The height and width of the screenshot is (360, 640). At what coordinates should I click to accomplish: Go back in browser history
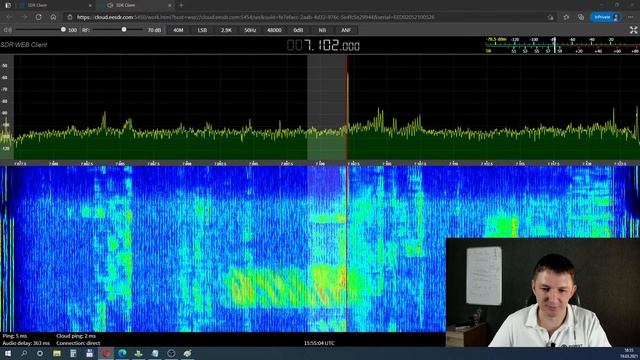point(9,17)
